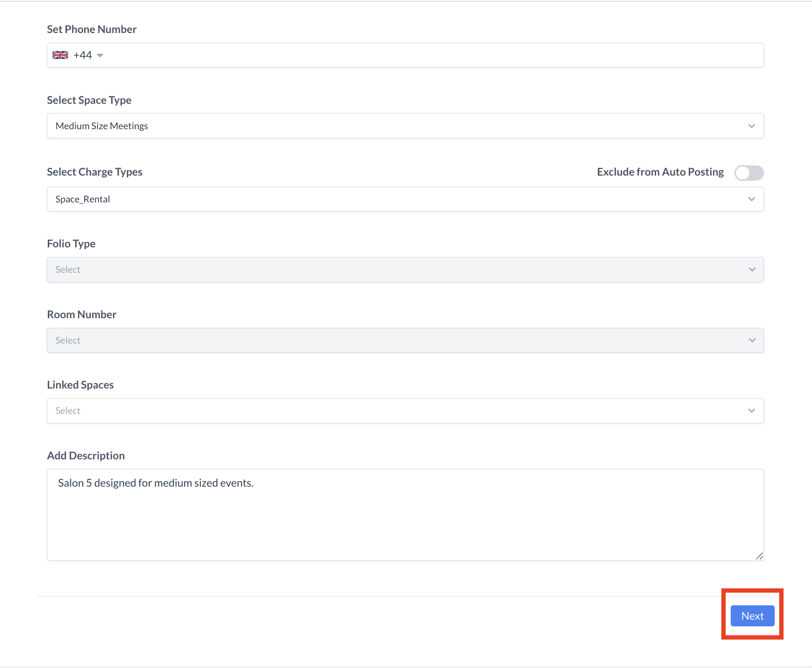This screenshot has height=668, width=812.
Task: Click the chevron in the Room Number field
Action: tap(752, 340)
